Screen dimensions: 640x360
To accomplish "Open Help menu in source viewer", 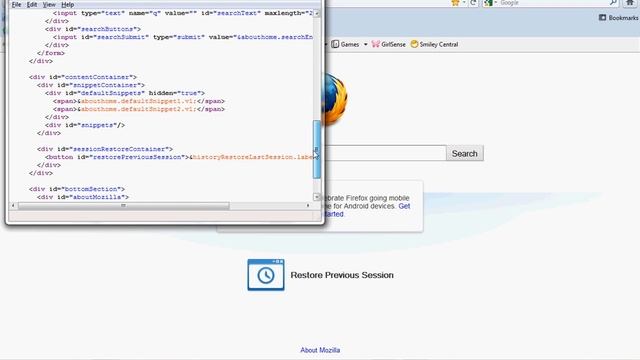I will pyautogui.click(x=67, y=4).
